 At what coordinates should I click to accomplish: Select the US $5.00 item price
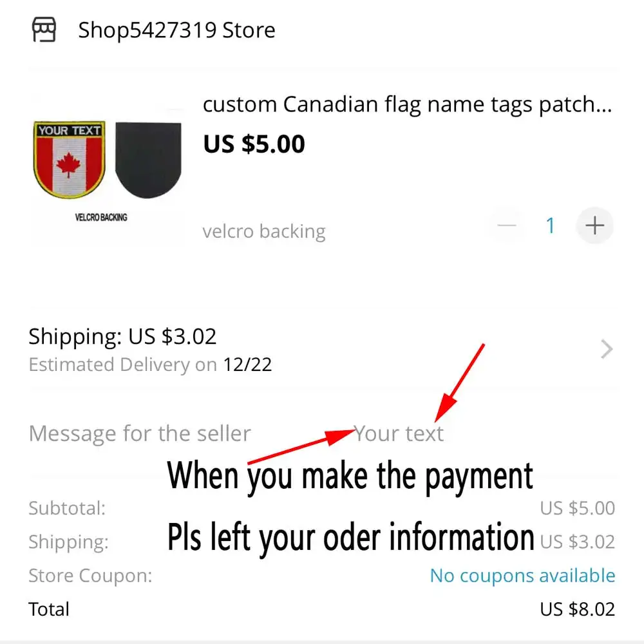point(254,144)
